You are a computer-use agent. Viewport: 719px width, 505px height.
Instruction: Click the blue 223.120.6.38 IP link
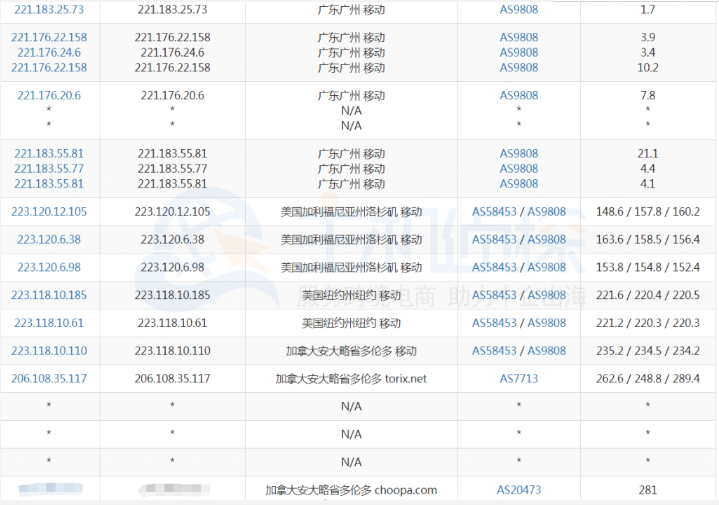click(x=49, y=239)
